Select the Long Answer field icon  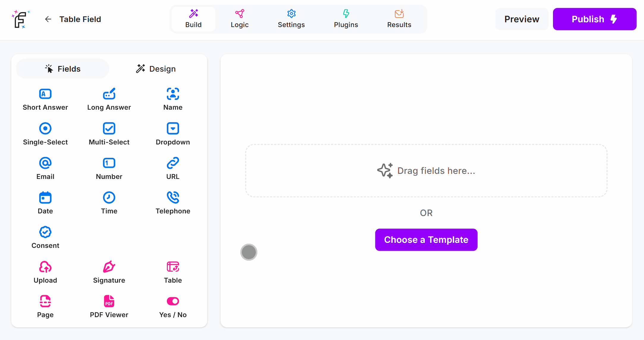pyautogui.click(x=109, y=99)
